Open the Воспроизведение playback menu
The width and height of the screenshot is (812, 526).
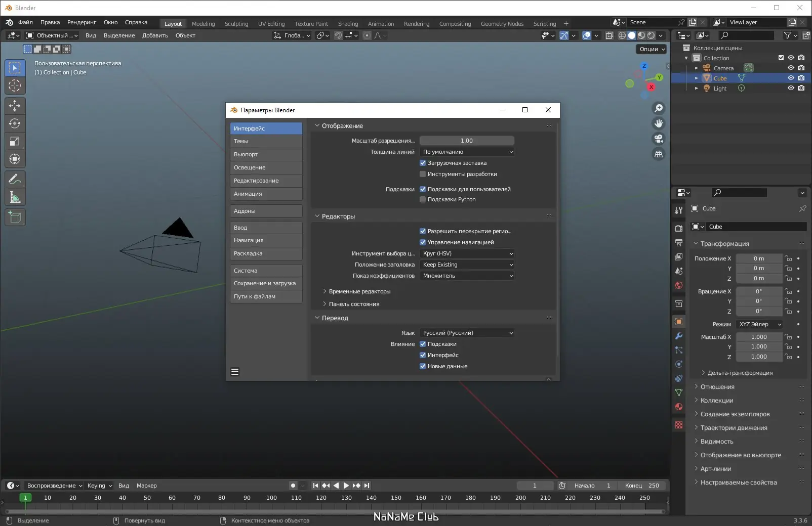click(x=55, y=486)
